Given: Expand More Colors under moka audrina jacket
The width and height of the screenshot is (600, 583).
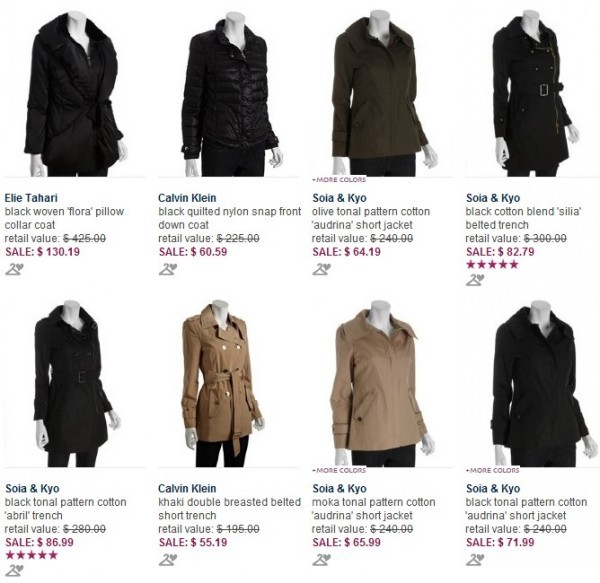Looking at the screenshot, I should [x=339, y=470].
